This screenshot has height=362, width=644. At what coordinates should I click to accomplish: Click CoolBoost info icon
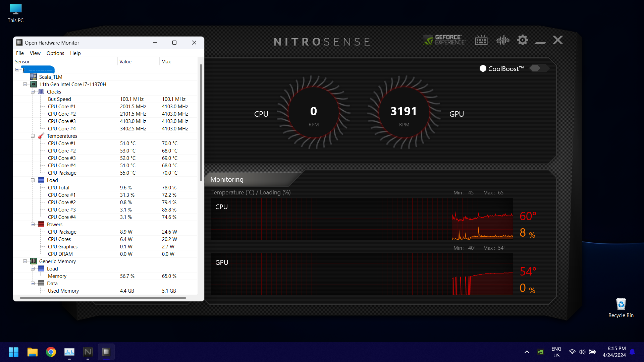pos(483,68)
